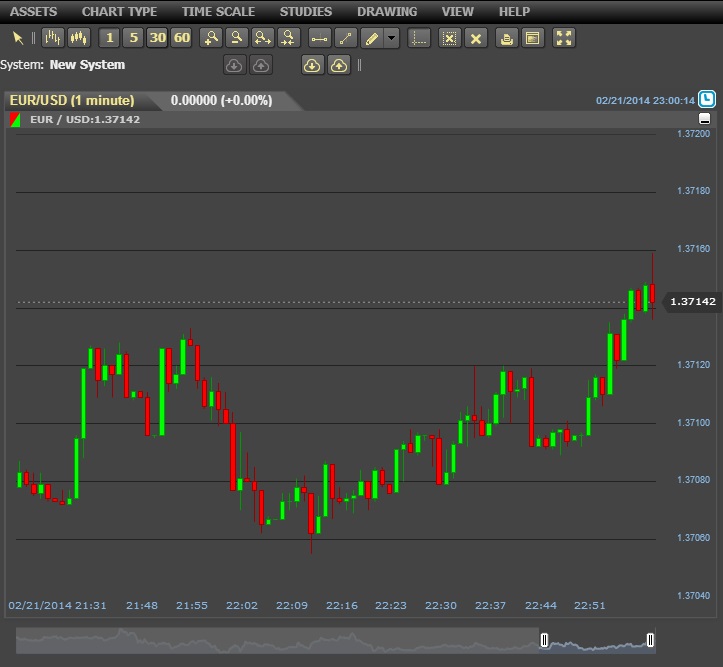The width and height of the screenshot is (723, 667).
Task: Set time scale to 30 minutes
Action: [x=158, y=38]
